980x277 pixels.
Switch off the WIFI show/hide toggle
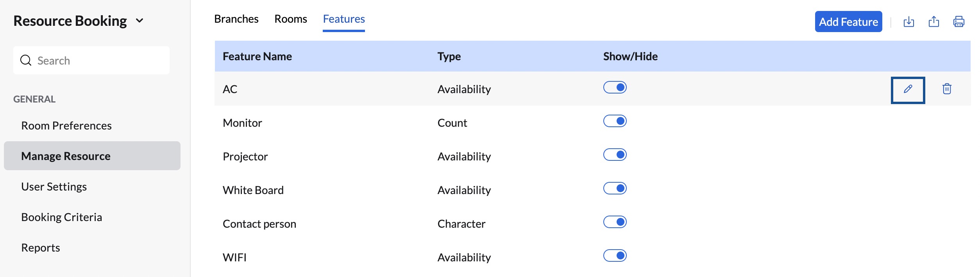click(615, 256)
